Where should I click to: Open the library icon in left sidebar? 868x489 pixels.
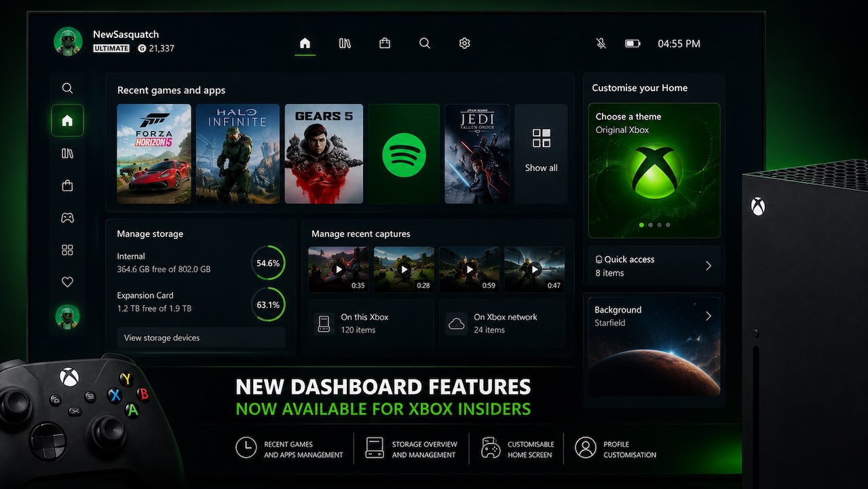tap(67, 153)
